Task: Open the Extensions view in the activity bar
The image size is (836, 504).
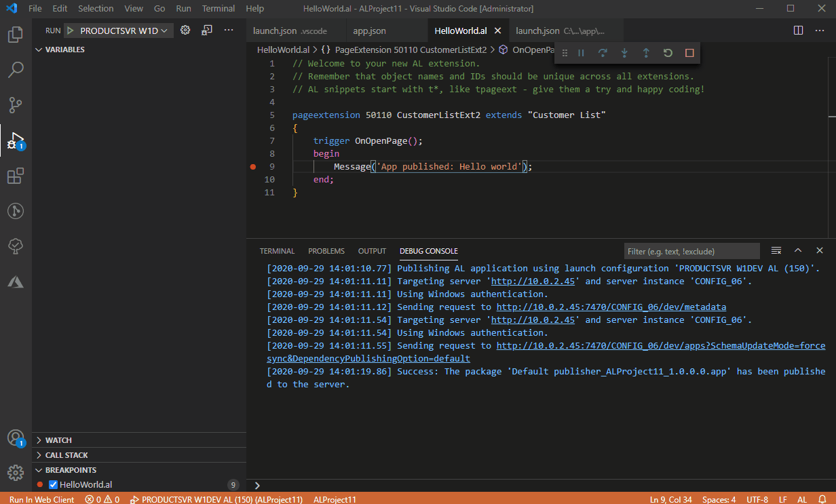Action: tap(15, 176)
